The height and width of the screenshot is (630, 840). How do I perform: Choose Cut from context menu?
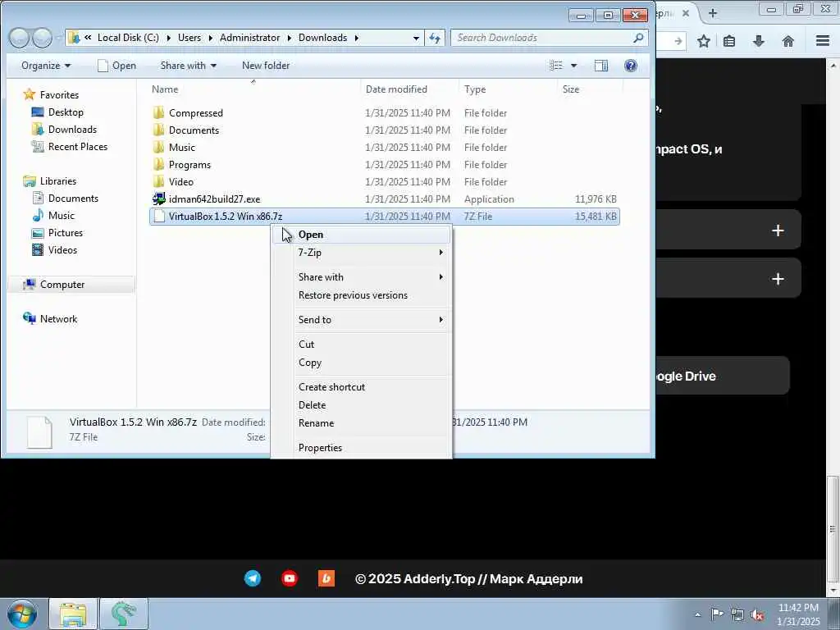tap(362, 344)
